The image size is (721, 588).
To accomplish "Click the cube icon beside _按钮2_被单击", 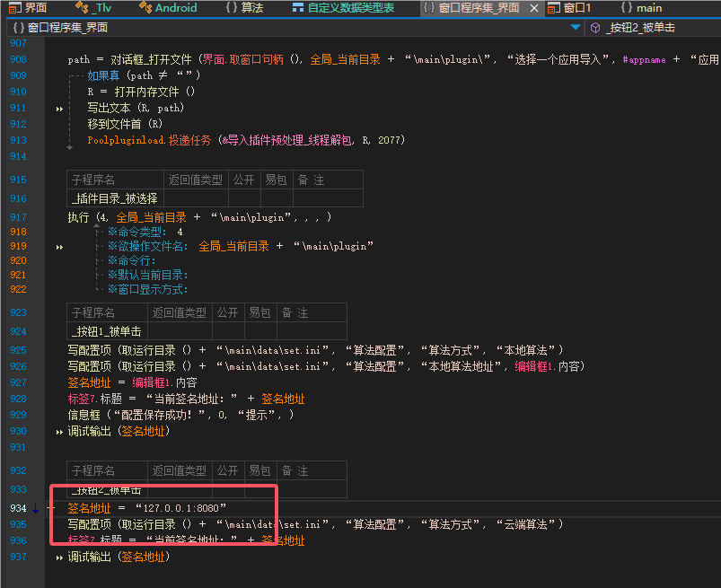I will pos(595,28).
